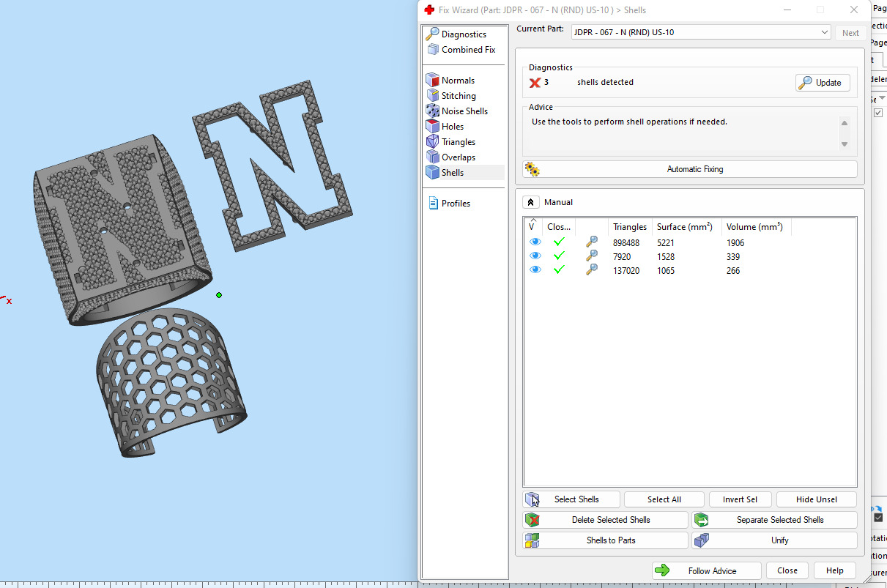Toggle the checkbox behind the wizard window
Image resolution: width=887 pixels, height=588 pixels.
click(x=878, y=113)
